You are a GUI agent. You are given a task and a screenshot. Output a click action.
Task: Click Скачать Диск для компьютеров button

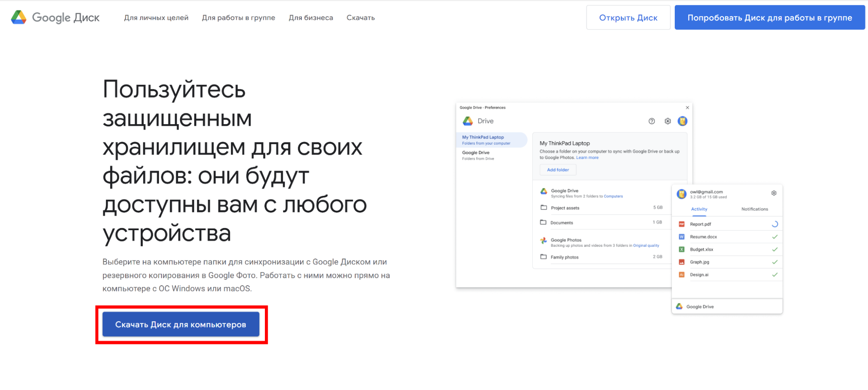tap(181, 324)
